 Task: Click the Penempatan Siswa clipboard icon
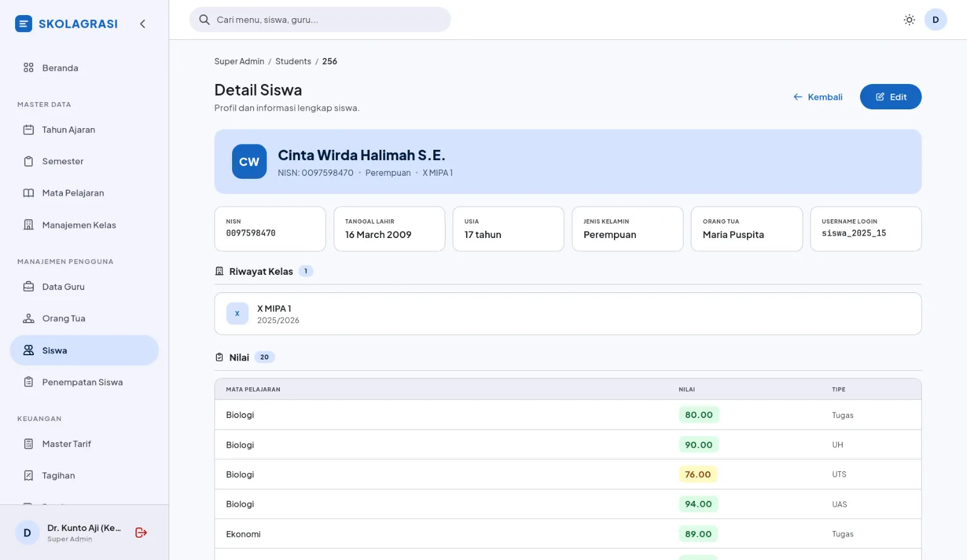point(28,382)
